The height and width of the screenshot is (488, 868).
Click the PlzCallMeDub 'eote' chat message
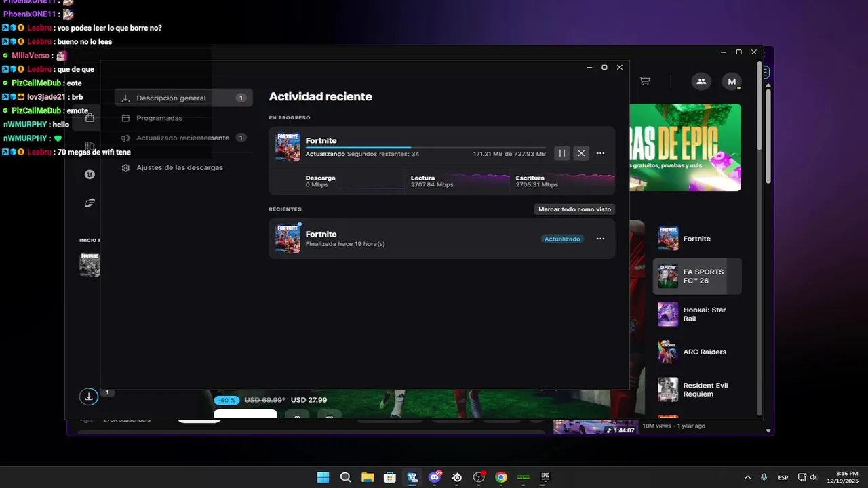tap(73, 83)
